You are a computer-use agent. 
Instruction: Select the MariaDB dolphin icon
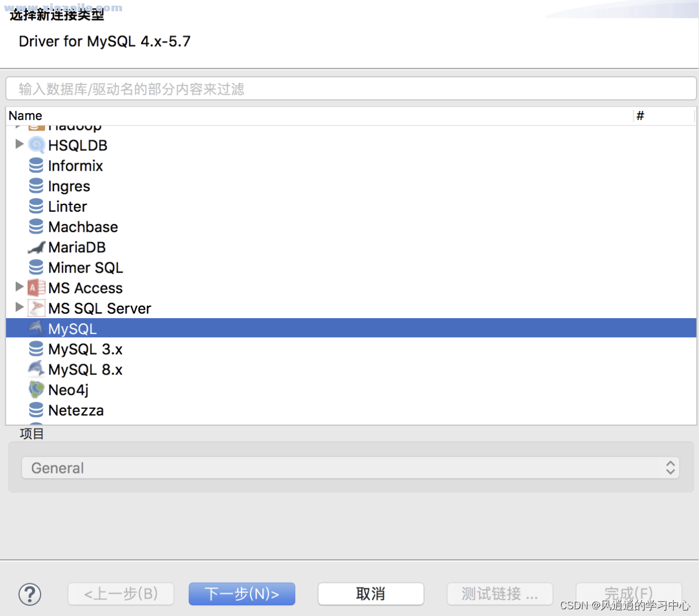35,247
